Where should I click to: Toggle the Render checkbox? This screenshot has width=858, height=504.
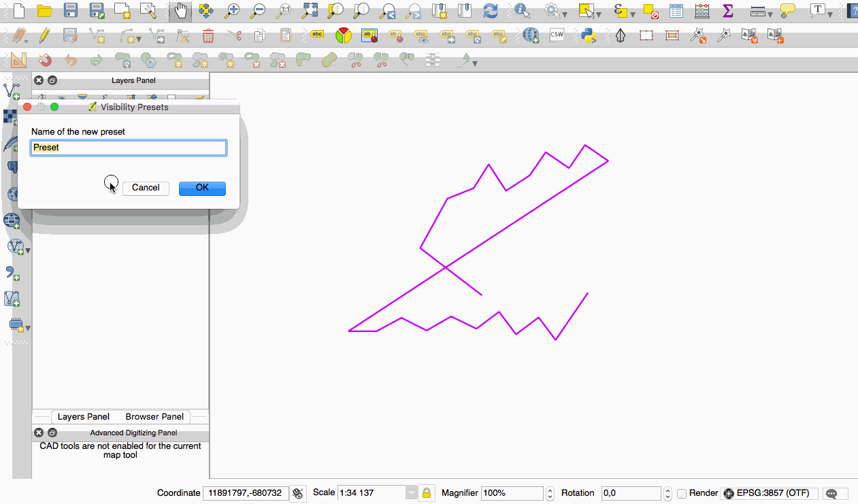(x=682, y=493)
